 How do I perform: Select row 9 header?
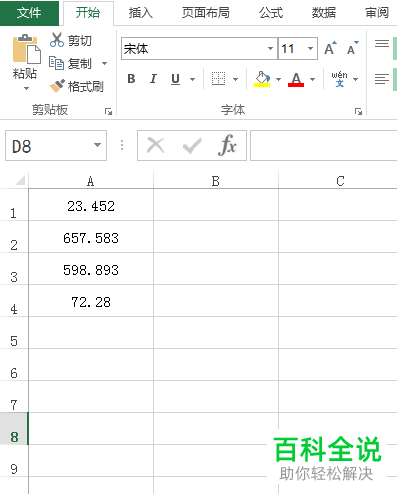pyautogui.click(x=14, y=461)
